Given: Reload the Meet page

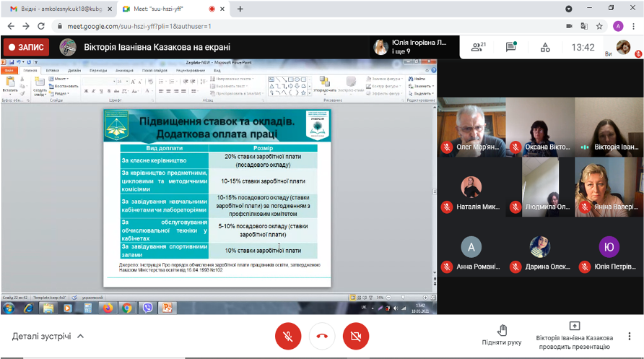Looking at the screenshot, I should pos(43,26).
